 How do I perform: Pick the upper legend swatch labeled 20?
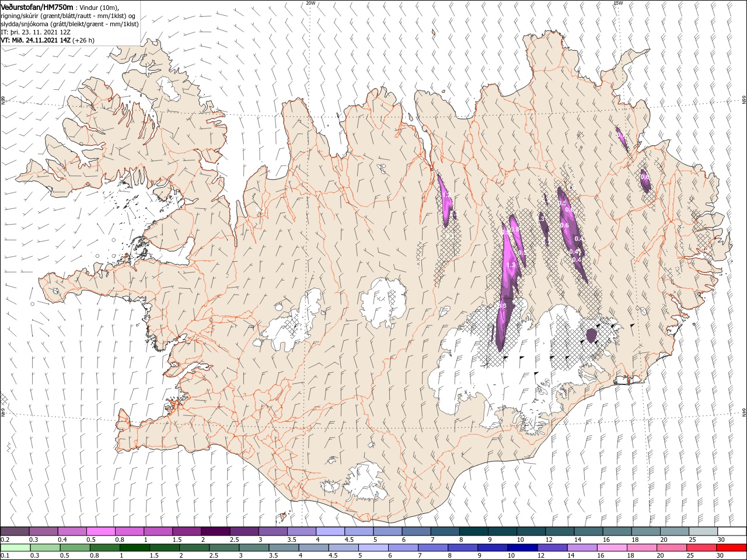click(x=674, y=531)
